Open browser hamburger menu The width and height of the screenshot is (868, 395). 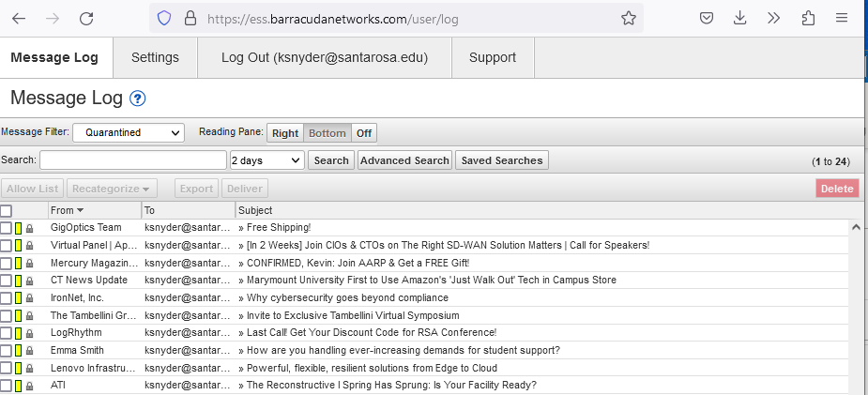click(842, 18)
